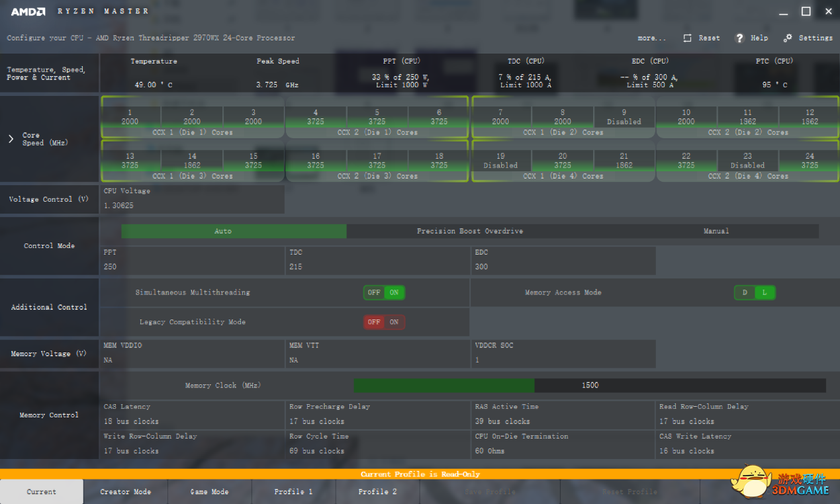This screenshot has width=840, height=504.
Task: Switch to the Current profile tab
Action: (x=42, y=491)
